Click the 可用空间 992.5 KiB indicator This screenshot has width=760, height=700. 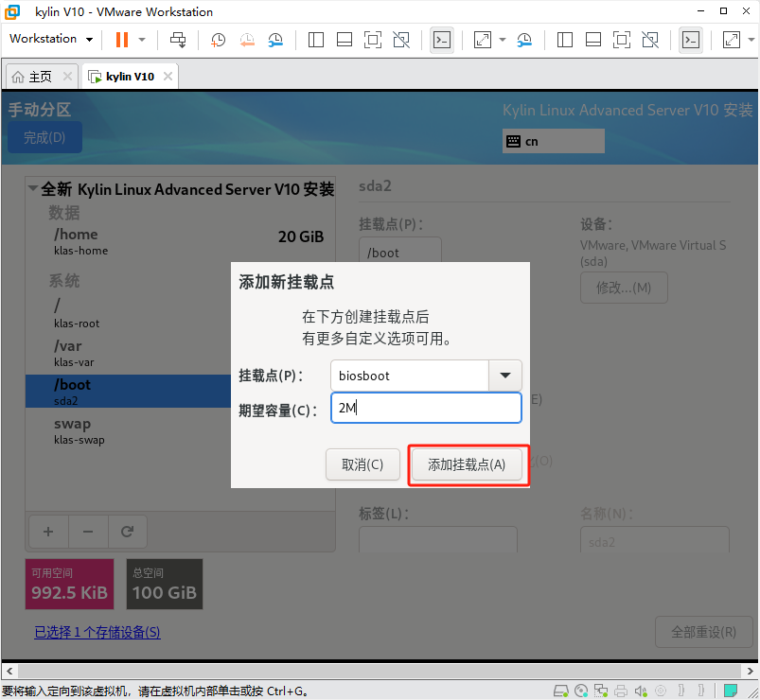click(x=69, y=584)
